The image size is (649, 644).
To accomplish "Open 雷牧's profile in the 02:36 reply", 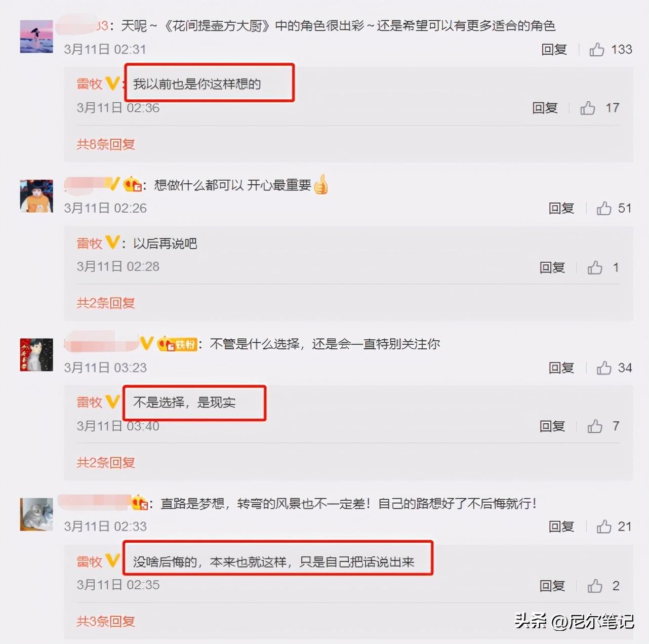I will click(90, 84).
